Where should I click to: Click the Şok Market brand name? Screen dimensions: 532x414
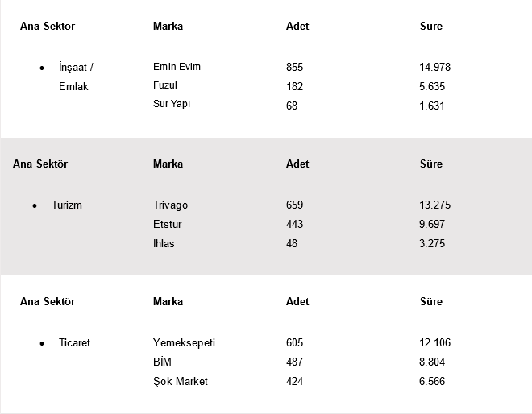click(181, 381)
